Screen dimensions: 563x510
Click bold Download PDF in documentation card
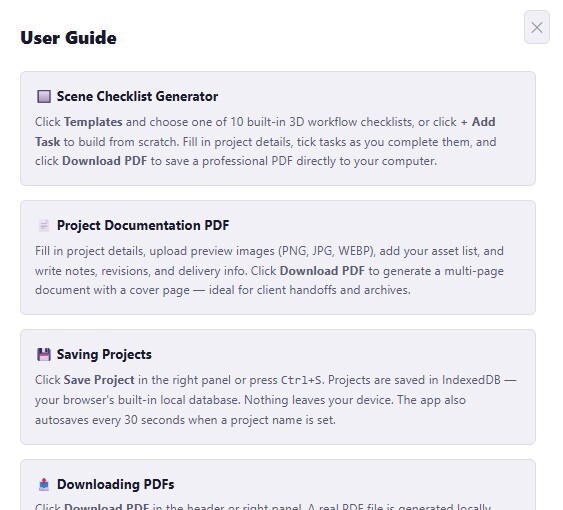click(x=322, y=271)
